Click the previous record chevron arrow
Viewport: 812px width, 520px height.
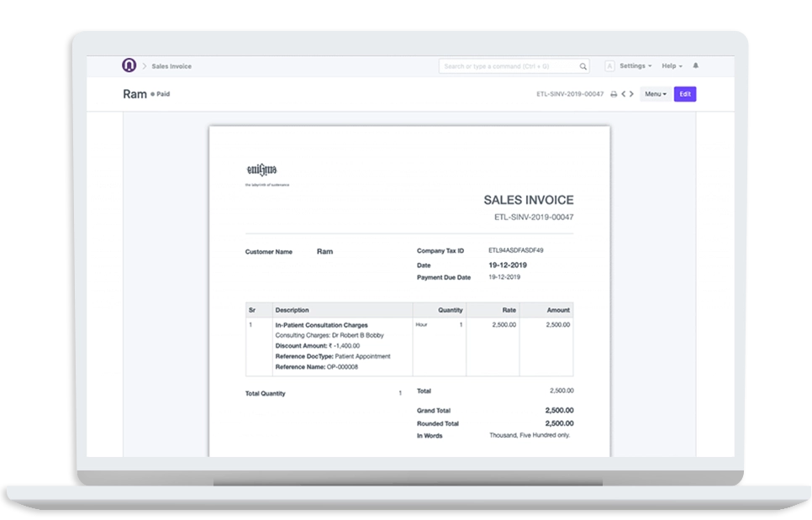[624, 94]
